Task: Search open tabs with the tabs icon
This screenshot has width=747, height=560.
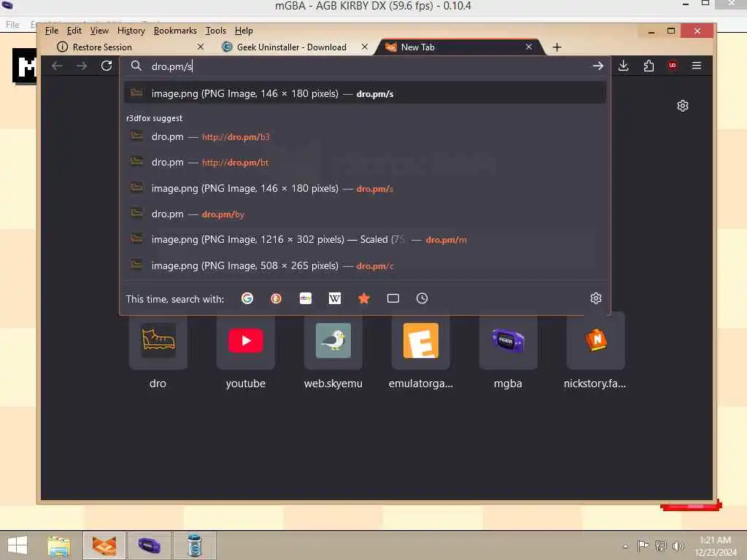Action: coord(393,298)
